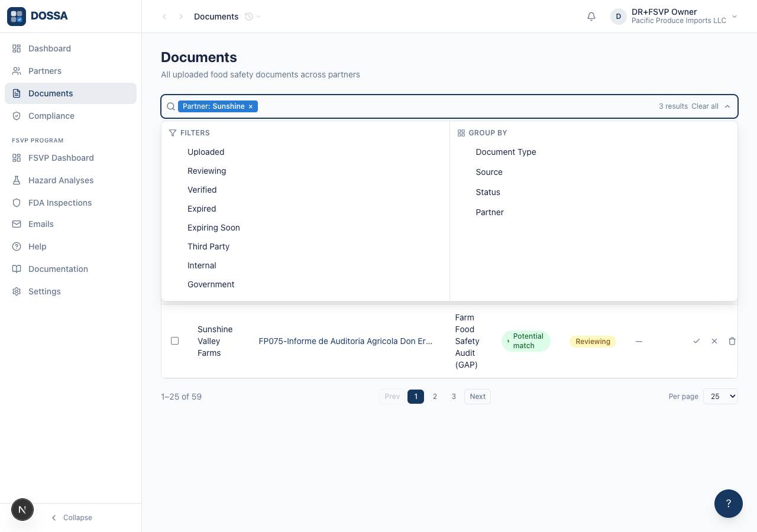Remove the Partner: Sunshine filter chip
757x532 pixels.
pos(251,106)
